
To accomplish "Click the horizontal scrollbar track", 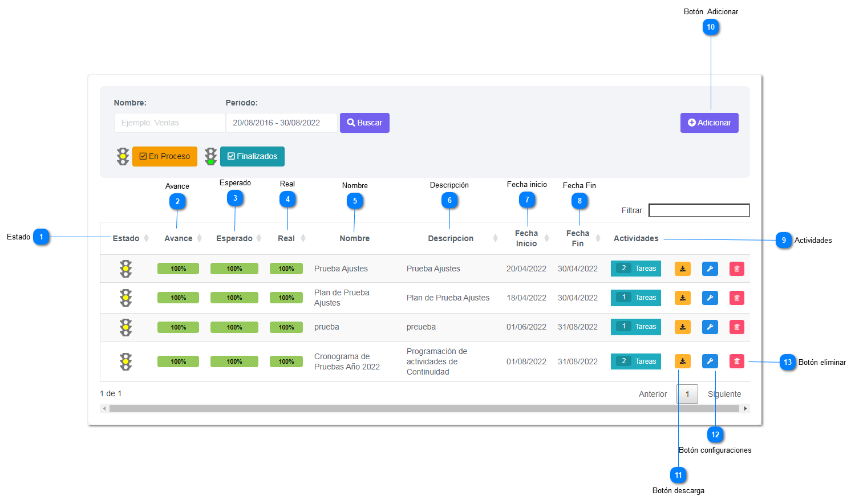I will point(424,408).
